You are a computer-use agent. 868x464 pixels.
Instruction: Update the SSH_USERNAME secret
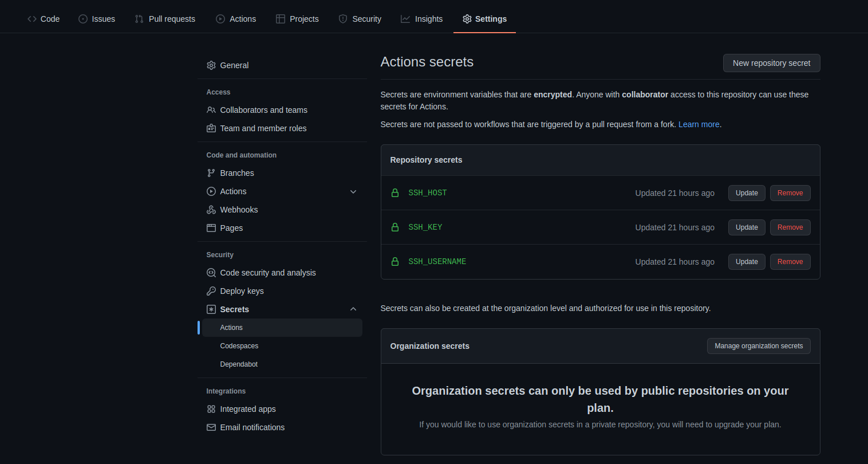point(747,262)
